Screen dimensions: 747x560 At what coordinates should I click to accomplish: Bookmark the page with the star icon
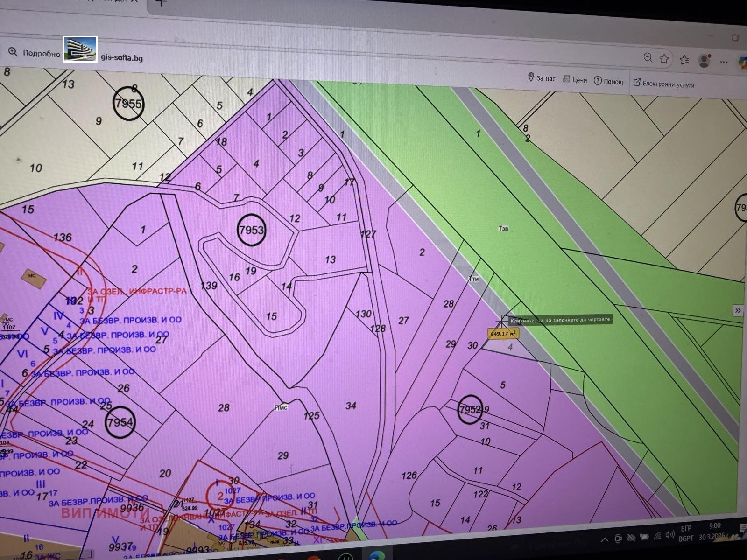(x=663, y=58)
